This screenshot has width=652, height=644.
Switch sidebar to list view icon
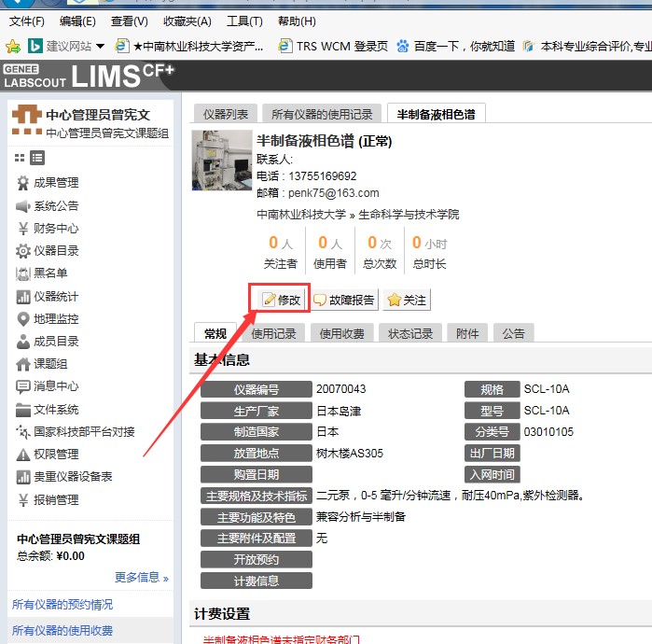pyautogui.click(x=37, y=158)
